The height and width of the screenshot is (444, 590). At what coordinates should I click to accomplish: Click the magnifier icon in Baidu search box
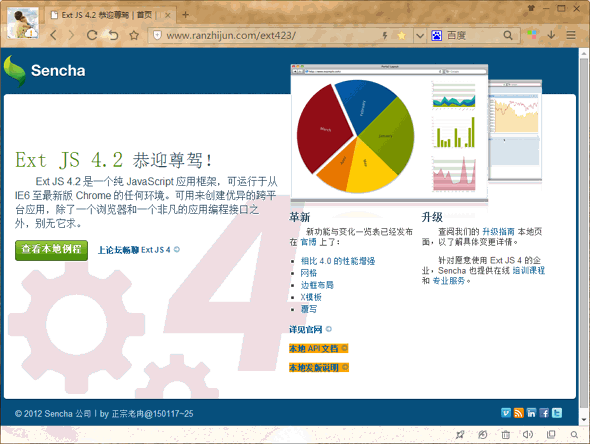click(508, 35)
